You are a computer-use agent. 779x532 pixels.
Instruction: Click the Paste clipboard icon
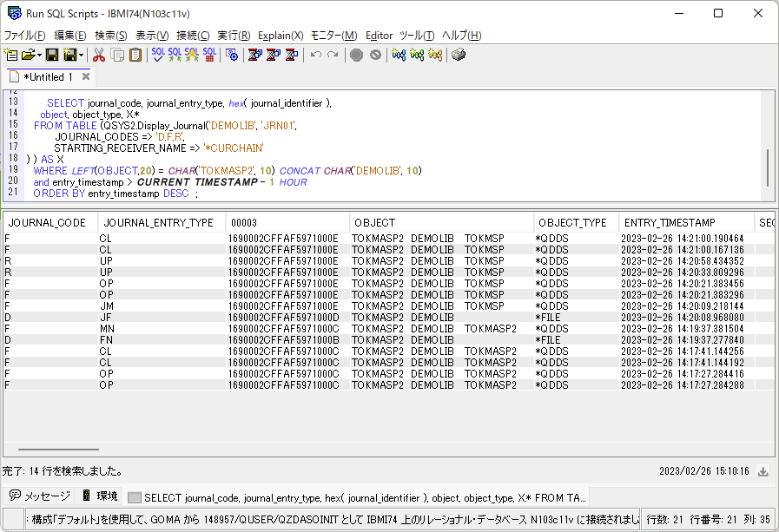pos(135,55)
